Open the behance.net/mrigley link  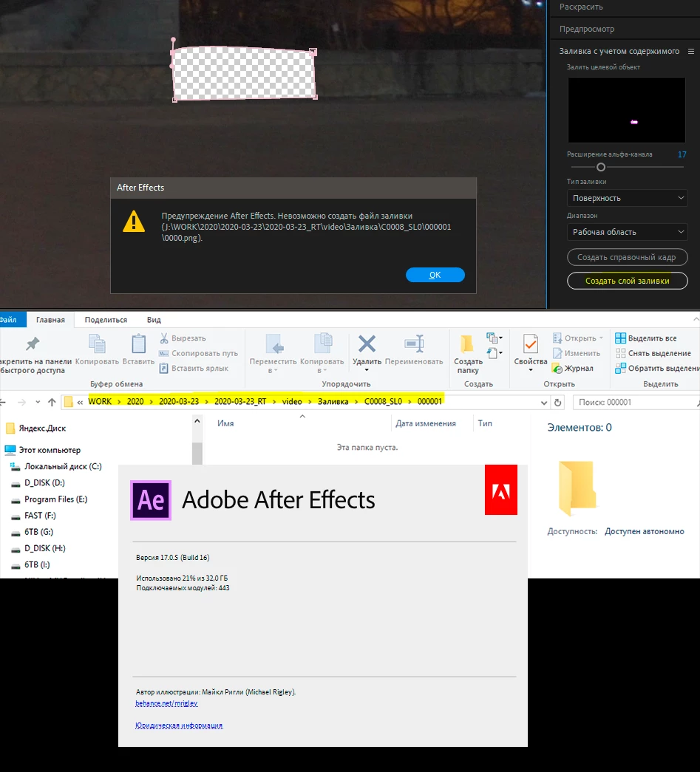tap(166, 703)
